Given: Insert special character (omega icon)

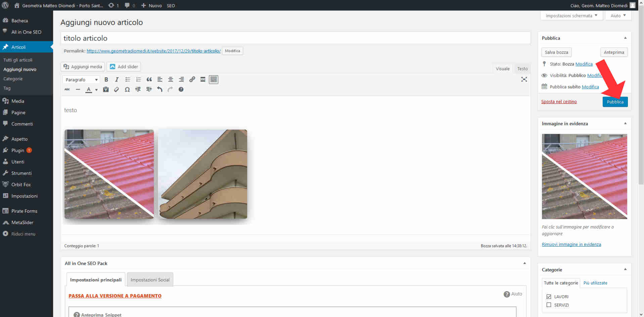Looking at the screenshot, I should tap(127, 90).
